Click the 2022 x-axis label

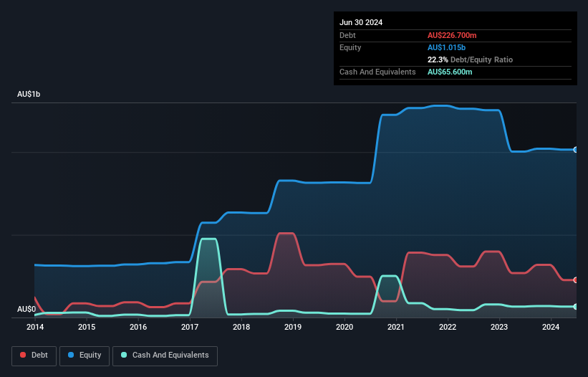448,327
